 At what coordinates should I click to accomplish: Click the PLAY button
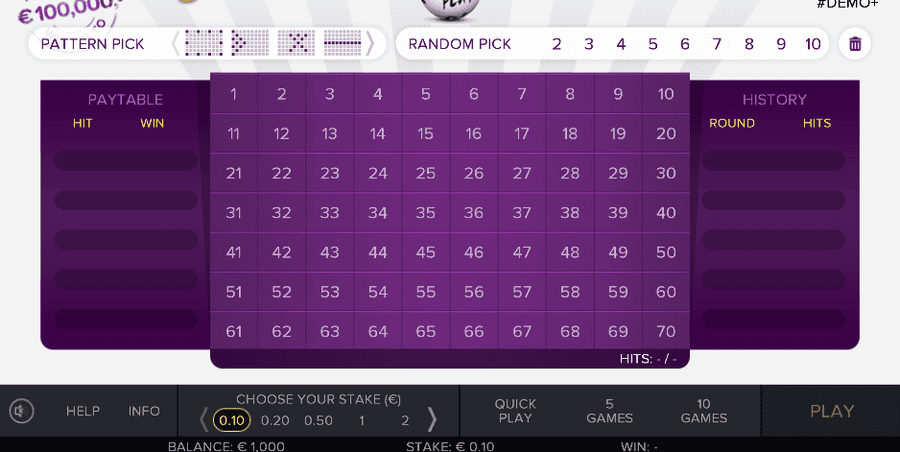(832, 411)
